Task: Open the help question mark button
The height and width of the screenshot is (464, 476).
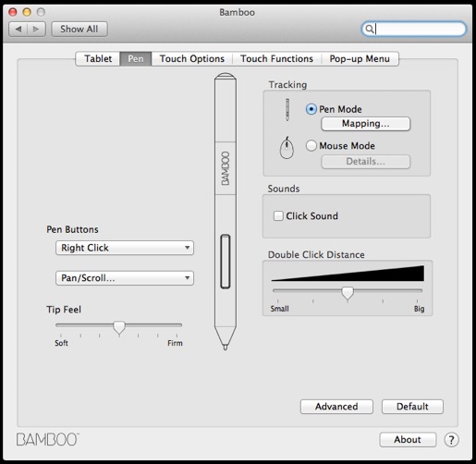Action: coord(451,440)
